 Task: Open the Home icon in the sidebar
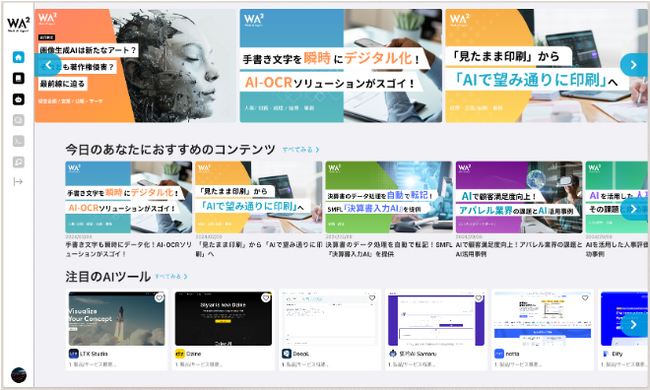[x=18, y=57]
